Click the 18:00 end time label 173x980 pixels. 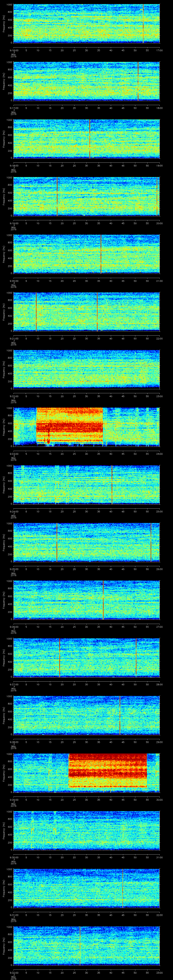(160, 108)
